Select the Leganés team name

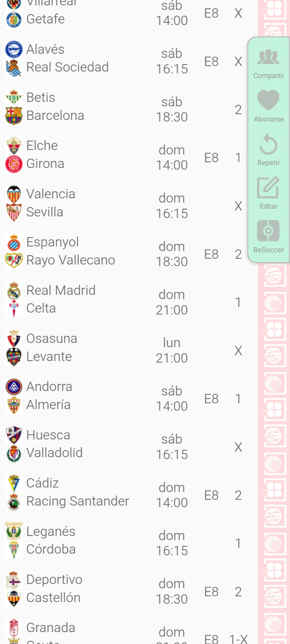(x=51, y=532)
